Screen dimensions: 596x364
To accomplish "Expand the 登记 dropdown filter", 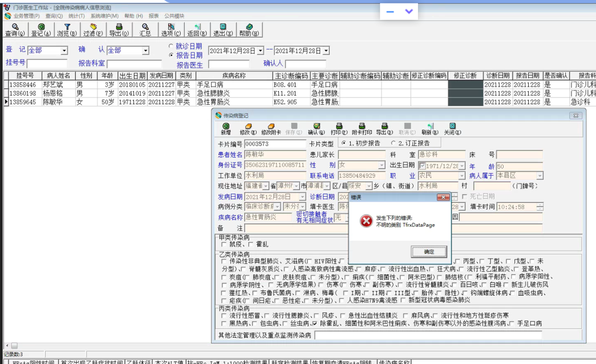I will click(x=64, y=51).
